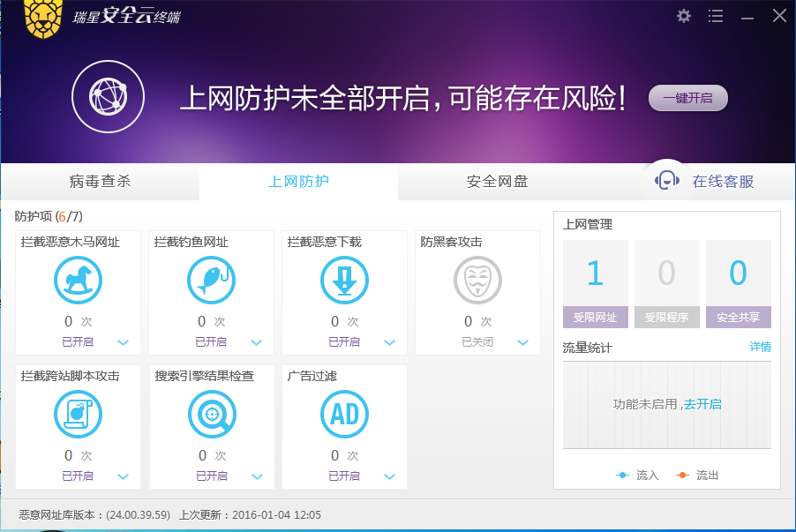Toggle 已开启 status under 拦截跨站脚本攻击
This screenshot has width=796, height=532.
pyautogui.click(x=78, y=476)
